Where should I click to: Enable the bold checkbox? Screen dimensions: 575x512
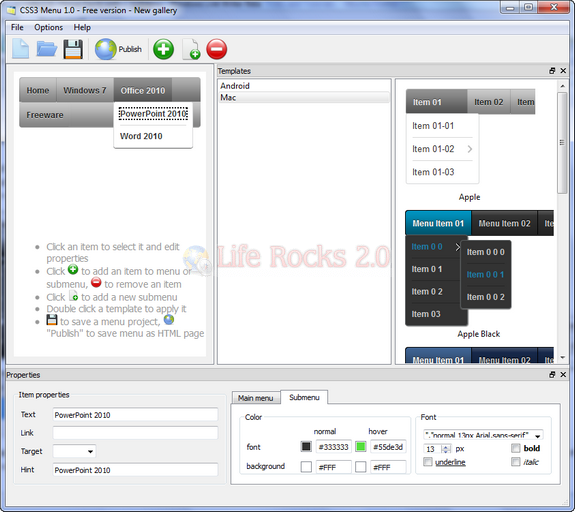(516, 448)
